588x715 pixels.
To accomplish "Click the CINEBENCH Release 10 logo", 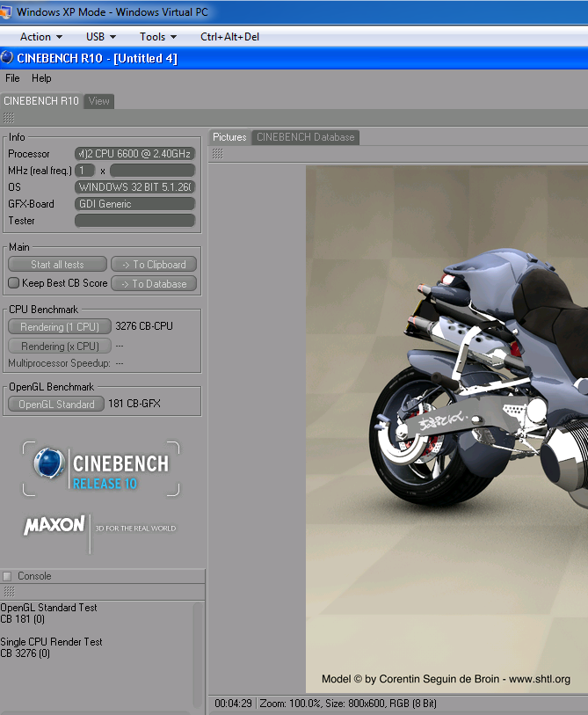I will pos(101,468).
